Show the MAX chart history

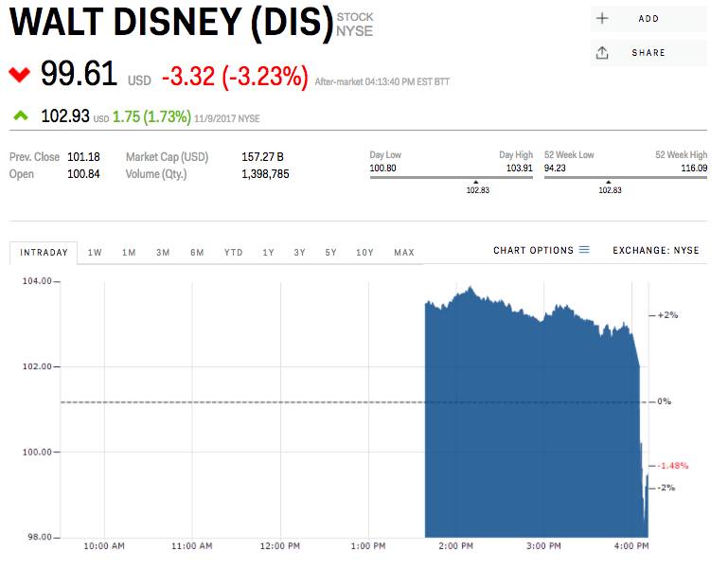[404, 253]
